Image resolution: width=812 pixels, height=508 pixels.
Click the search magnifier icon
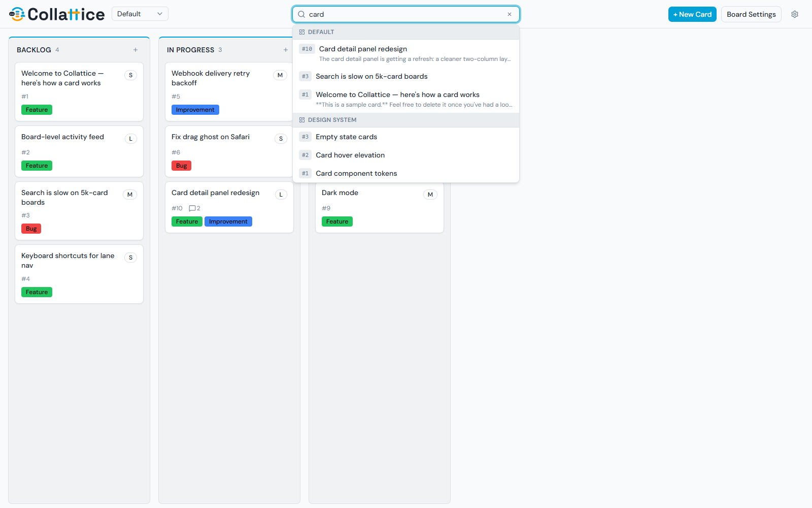[301, 14]
